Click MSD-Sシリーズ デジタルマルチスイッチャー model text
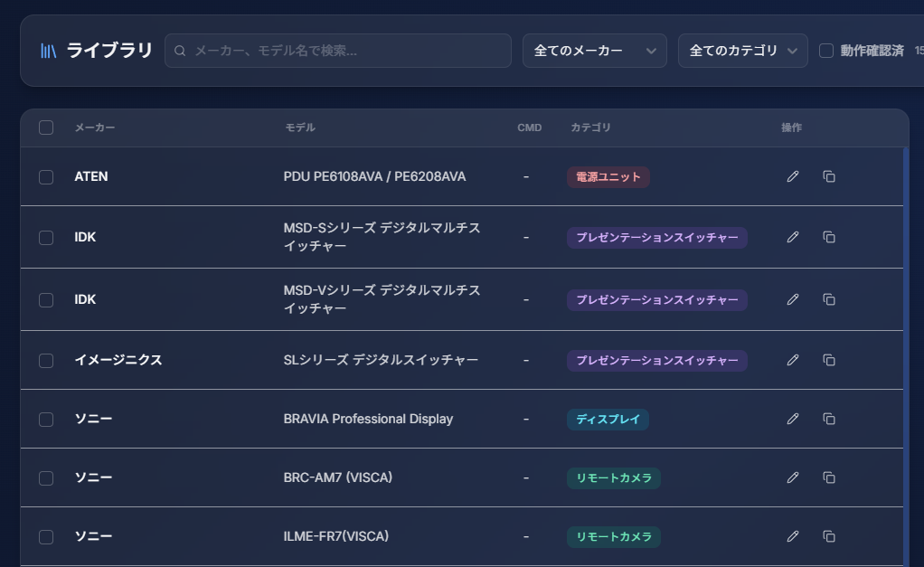The width and height of the screenshot is (924, 567). pyautogui.click(x=382, y=237)
